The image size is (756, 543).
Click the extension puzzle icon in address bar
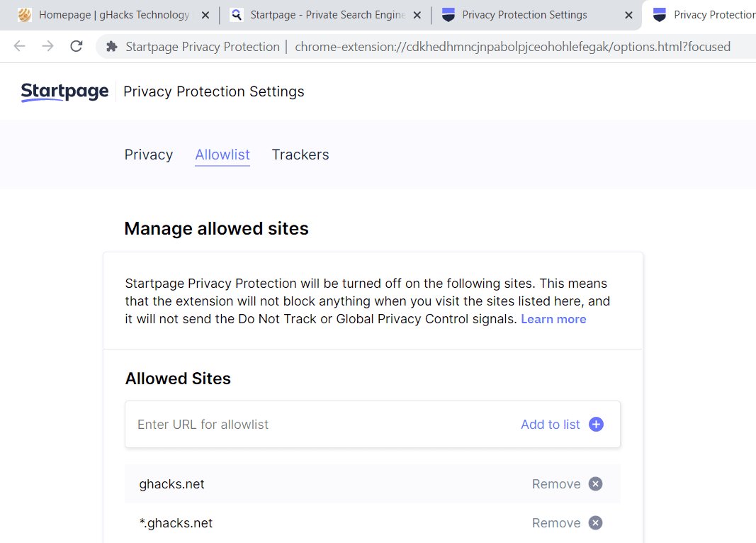[x=112, y=47]
